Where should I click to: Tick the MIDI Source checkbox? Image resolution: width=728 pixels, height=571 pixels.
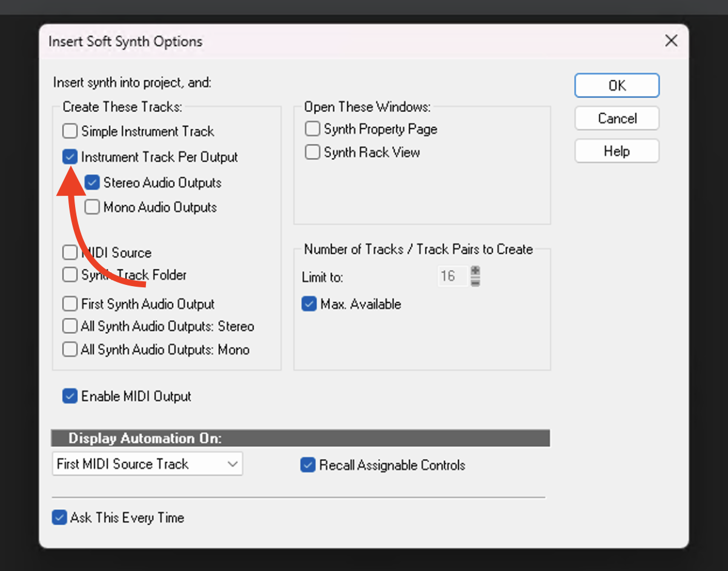pyautogui.click(x=70, y=252)
